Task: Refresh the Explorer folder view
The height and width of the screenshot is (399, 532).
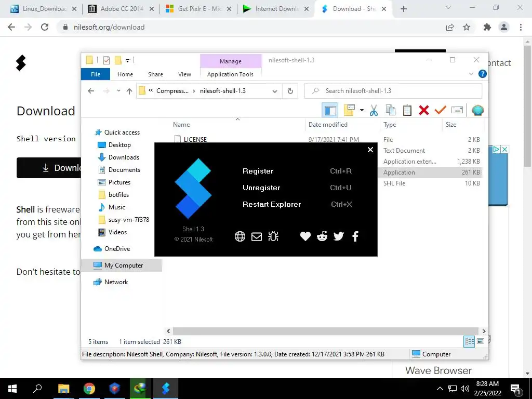Action: click(x=290, y=91)
